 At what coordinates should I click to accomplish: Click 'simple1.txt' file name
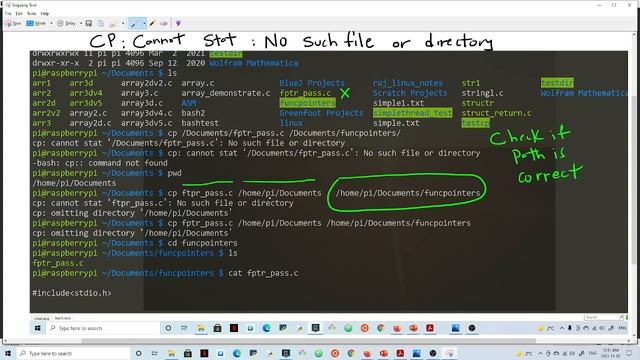pyautogui.click(x=398, y=103)
